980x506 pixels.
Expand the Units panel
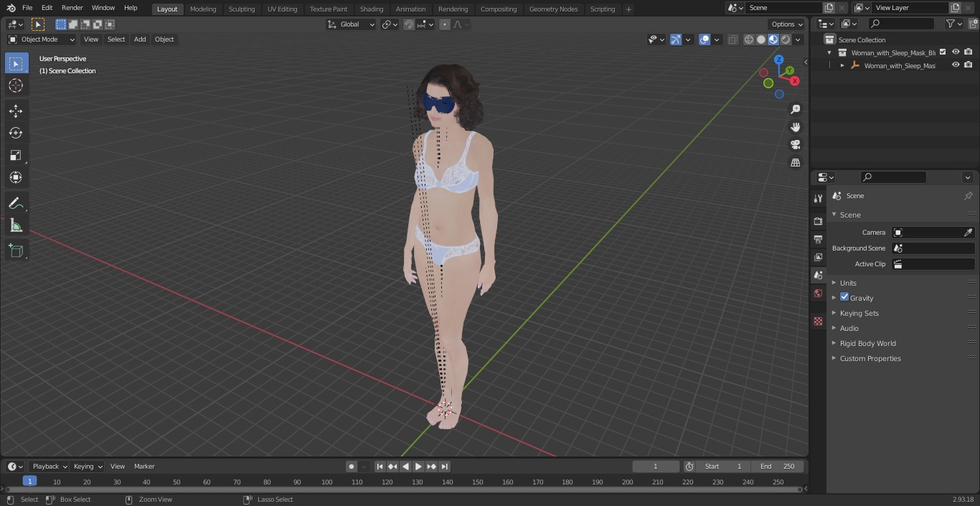848,283
